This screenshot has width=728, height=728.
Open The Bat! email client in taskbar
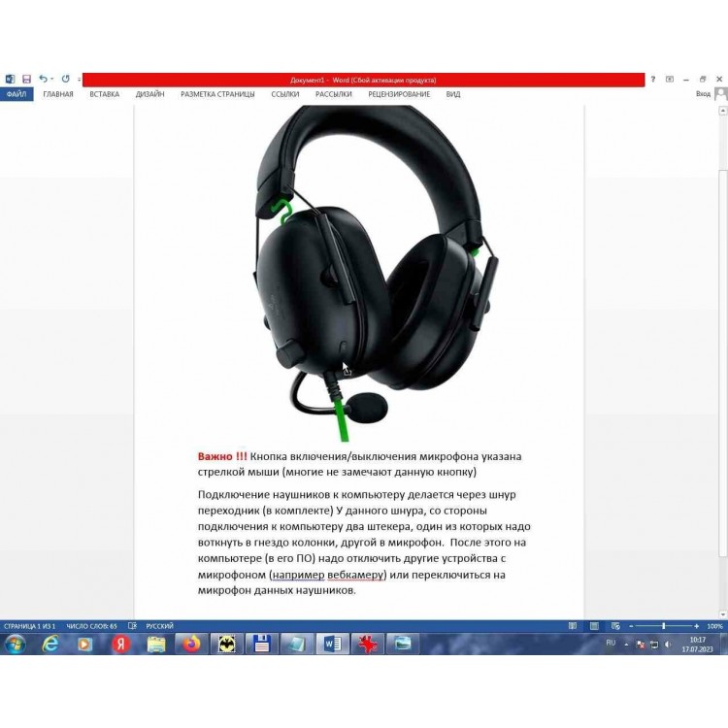click(x=226, y=645)
